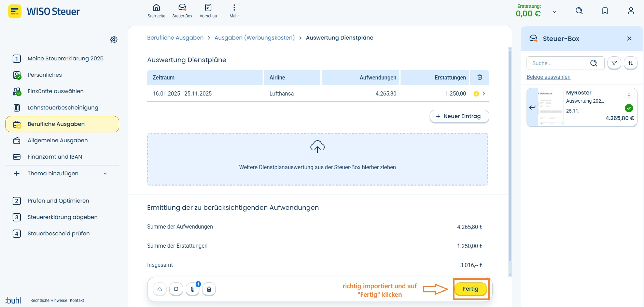Open Einkünfte auswählen section
Image resolution: width=644 pixels, height=307 pixels.
[x=62, y=91]
